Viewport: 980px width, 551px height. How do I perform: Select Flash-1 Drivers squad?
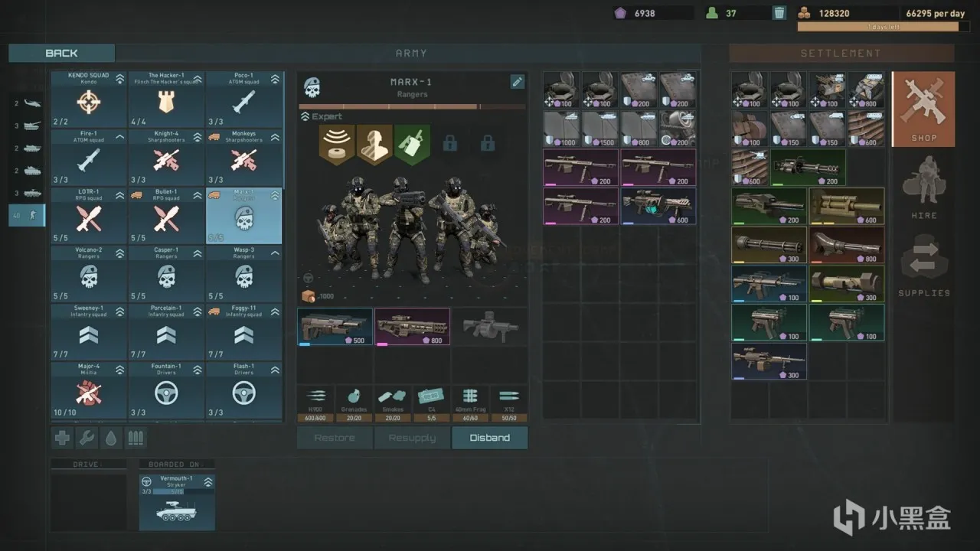point(243,390)
